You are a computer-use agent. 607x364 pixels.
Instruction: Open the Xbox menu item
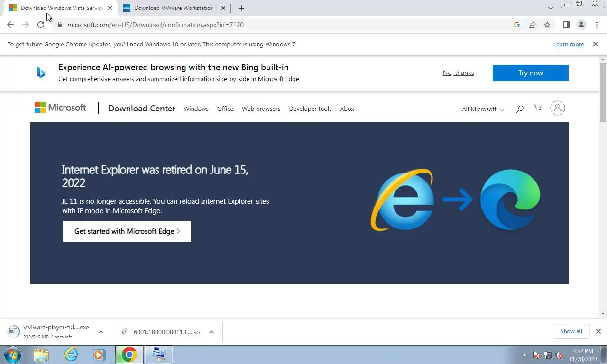point(347,109)
